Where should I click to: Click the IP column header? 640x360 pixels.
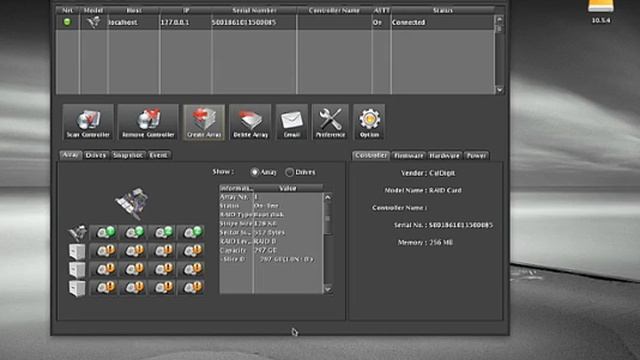click(x=186, y=10)
